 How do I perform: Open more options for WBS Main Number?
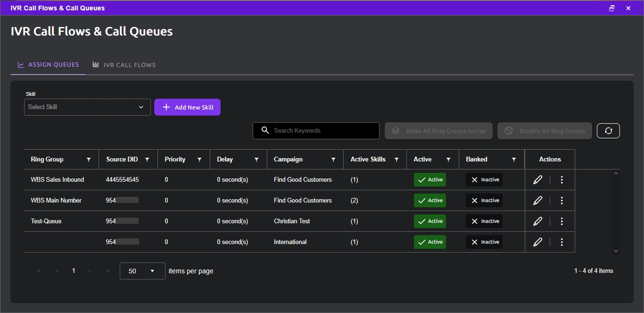(561, 201)
